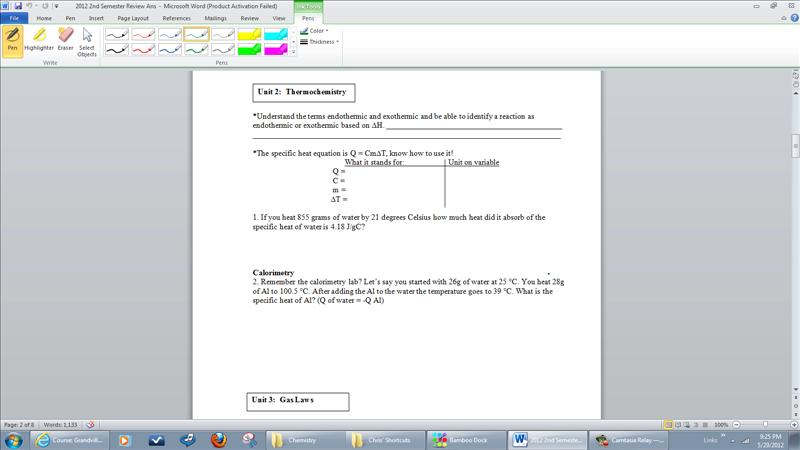Expand the Pens gallery More arrow
The height and width of the screenshot is (450, 800).
293,52
